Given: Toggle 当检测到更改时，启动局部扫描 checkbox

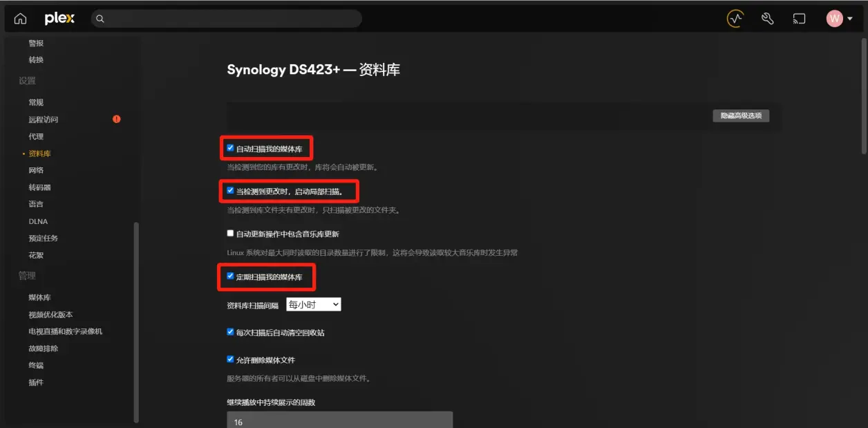Looking at the screenshot, I should pyautogui.click(x=231, y=190).
